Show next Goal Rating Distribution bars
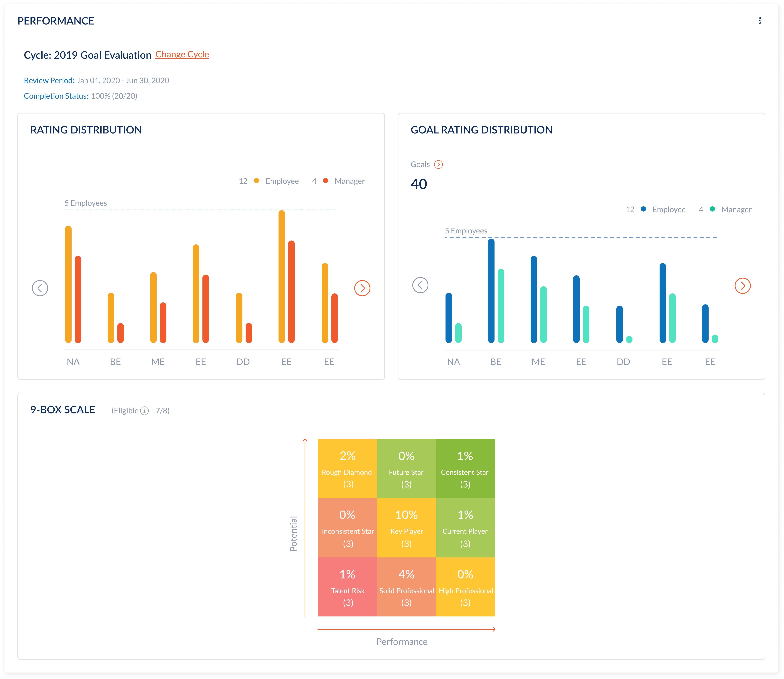 pyautogui.click(x=743, y=286)
